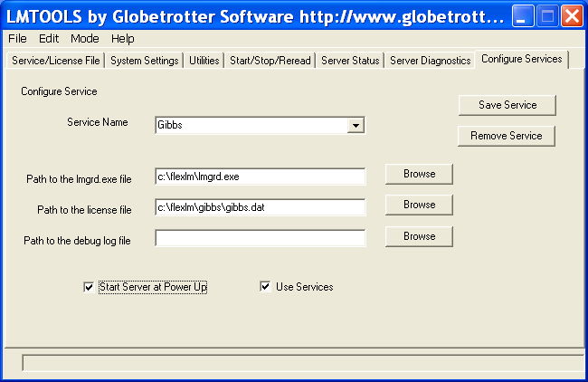Open the Edit menu

click(49, 38)
